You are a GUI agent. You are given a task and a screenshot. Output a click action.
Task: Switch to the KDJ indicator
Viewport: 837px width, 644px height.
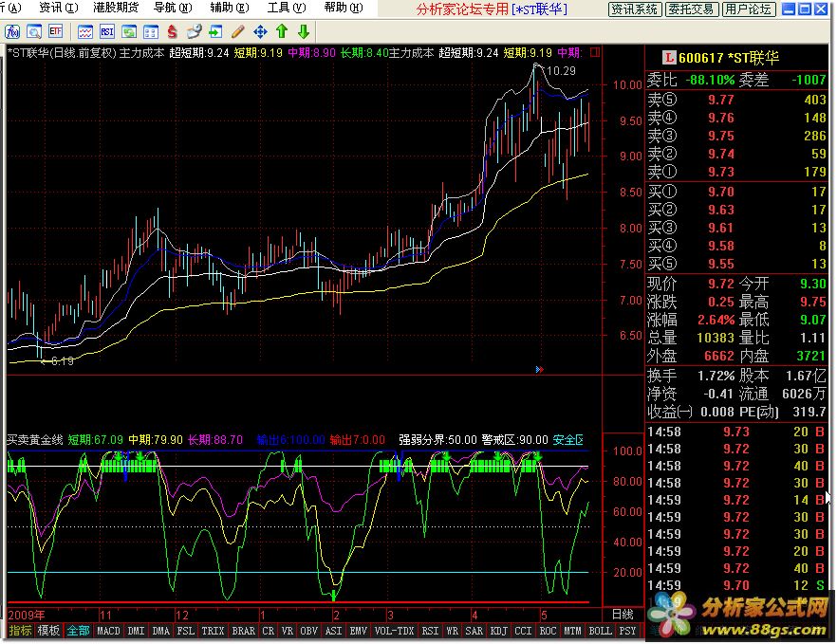click(498, 631)
